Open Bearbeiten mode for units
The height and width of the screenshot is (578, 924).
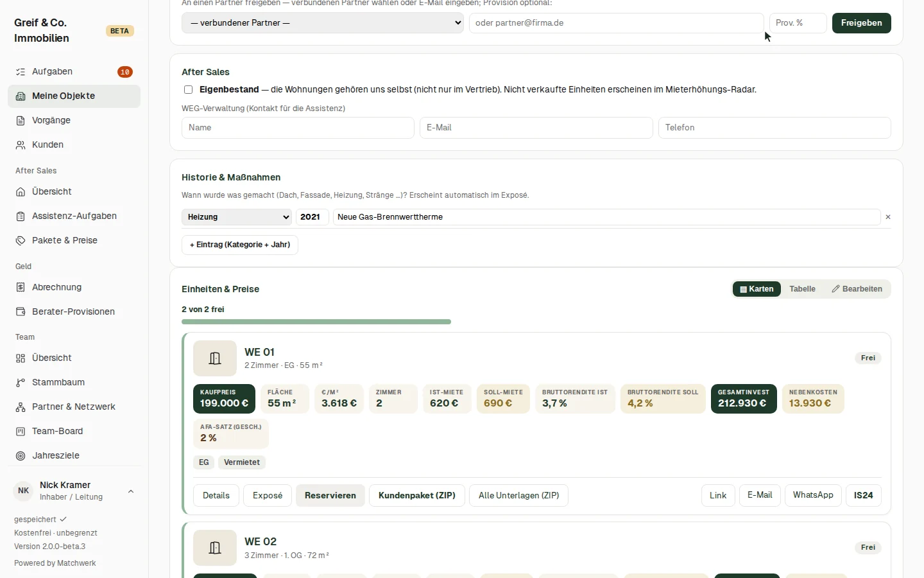click(857, 289)
